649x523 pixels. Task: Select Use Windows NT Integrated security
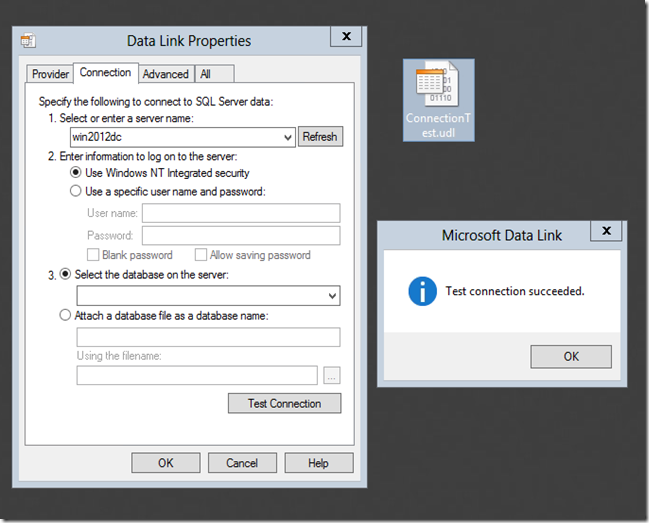point(76,173)
